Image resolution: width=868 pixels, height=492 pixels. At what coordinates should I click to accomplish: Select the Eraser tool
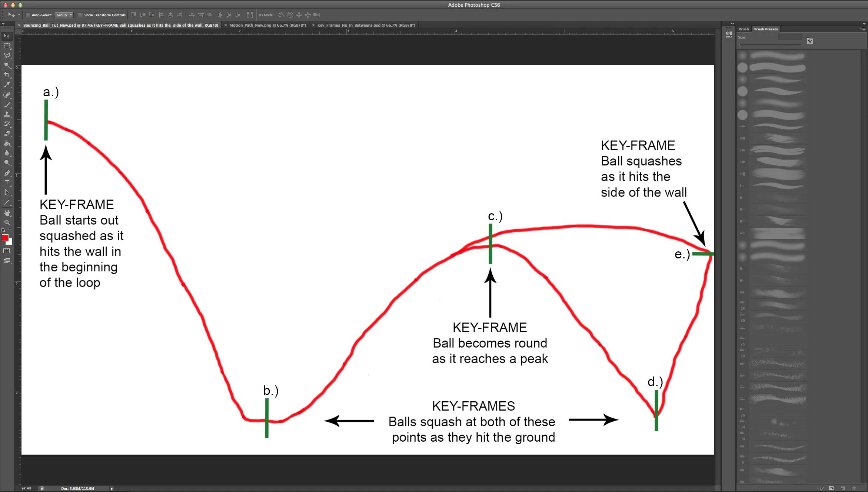coord(7,134)
